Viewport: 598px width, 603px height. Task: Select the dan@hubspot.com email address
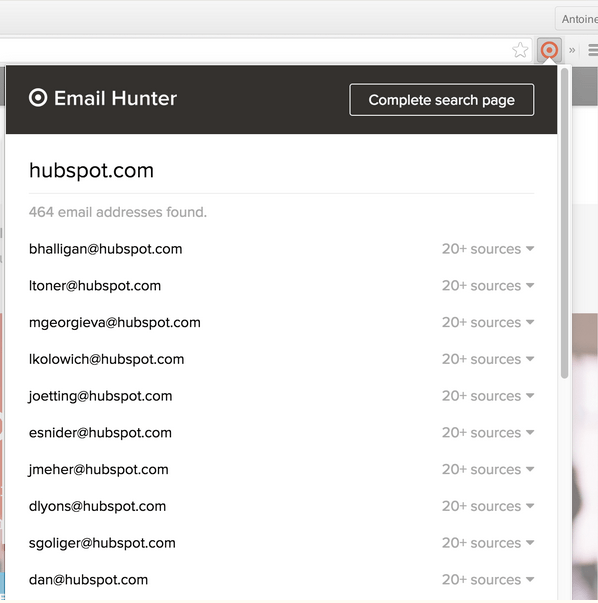tap(88, 580)
